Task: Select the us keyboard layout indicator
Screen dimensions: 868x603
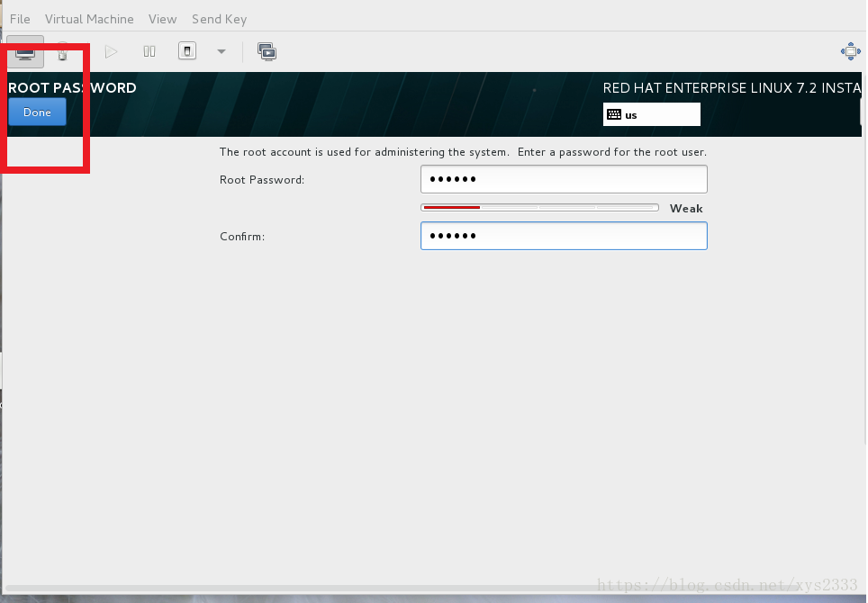Action: click(x=652, y=114)
